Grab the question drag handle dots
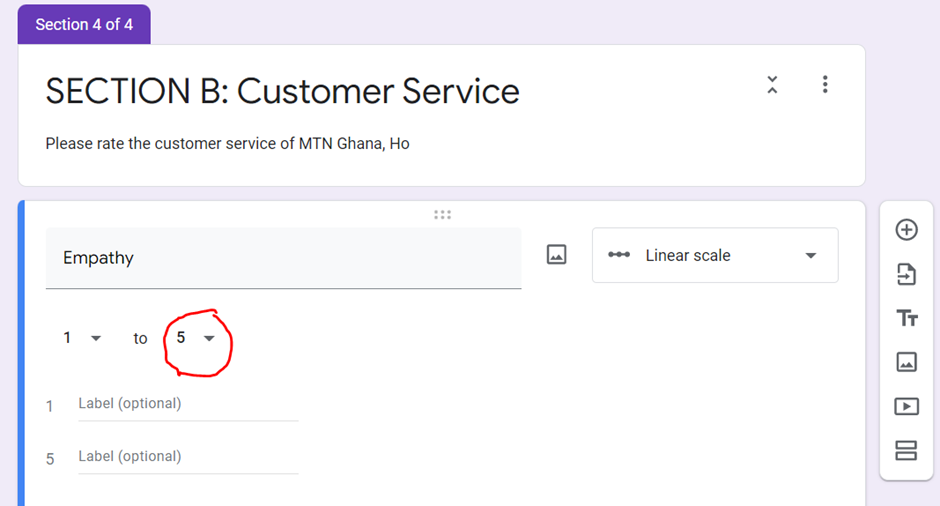The height and width of the screenshot is (506, 940). (x=442, y=215)
